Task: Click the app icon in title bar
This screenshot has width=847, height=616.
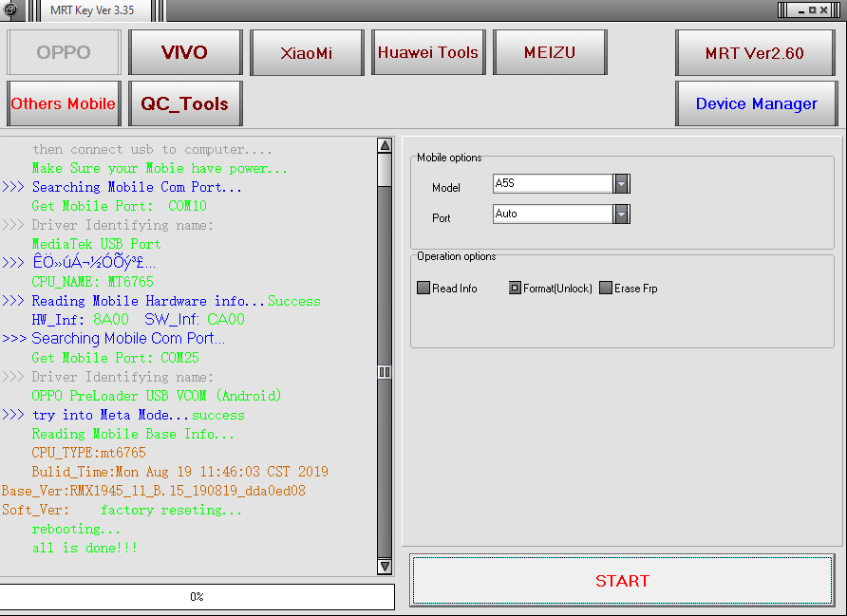Action: (x=9, y=9)
